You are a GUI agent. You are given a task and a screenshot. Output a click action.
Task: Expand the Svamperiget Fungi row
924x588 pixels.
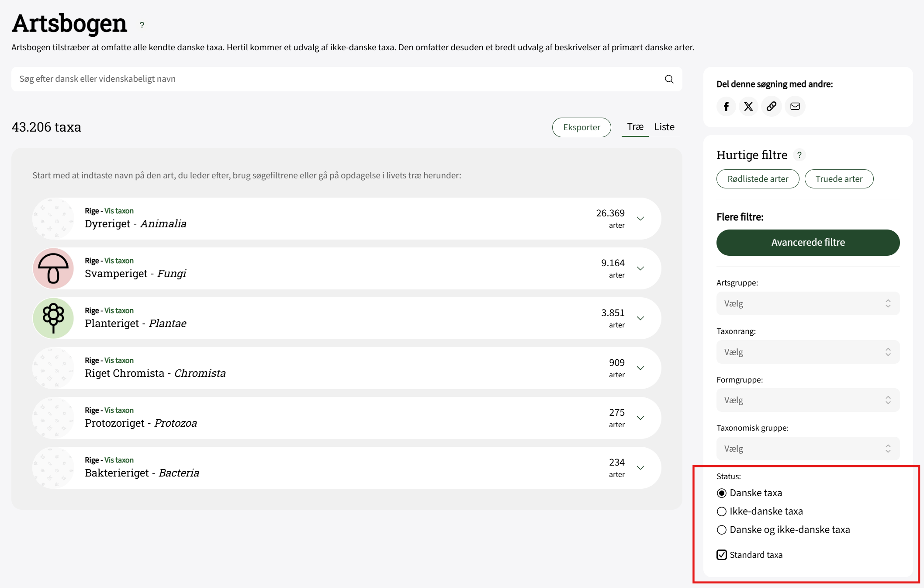(640, 268)
